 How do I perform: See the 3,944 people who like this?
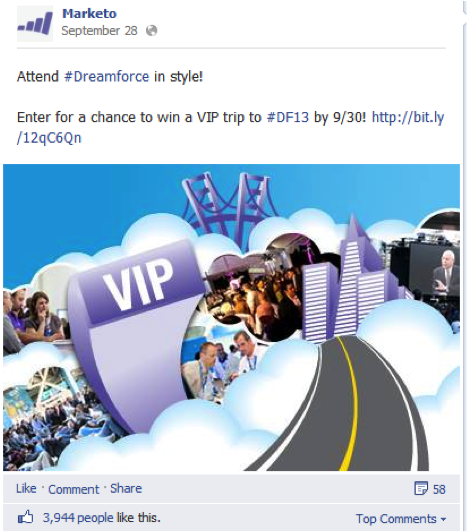coord(101,518)
